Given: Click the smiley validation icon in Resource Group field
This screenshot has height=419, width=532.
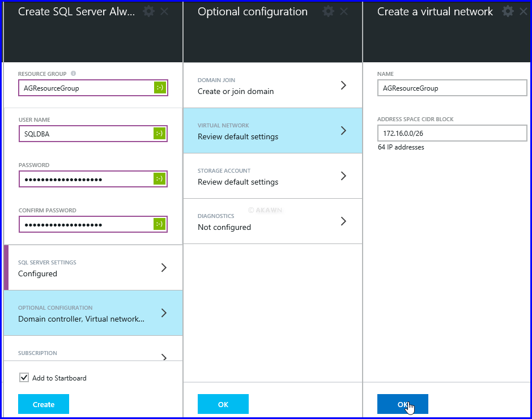Looking at the screenshot, I should coord(160,87).
